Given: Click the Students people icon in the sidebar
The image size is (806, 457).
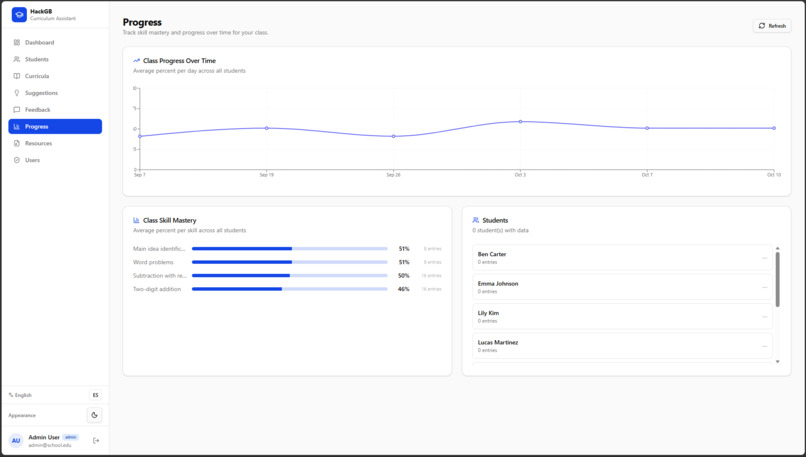Looking at the screenshot, I should point(16,60).
